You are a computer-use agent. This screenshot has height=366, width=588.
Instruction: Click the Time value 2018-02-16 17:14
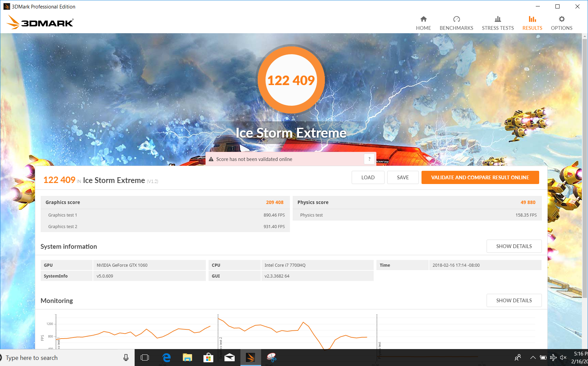456,265
